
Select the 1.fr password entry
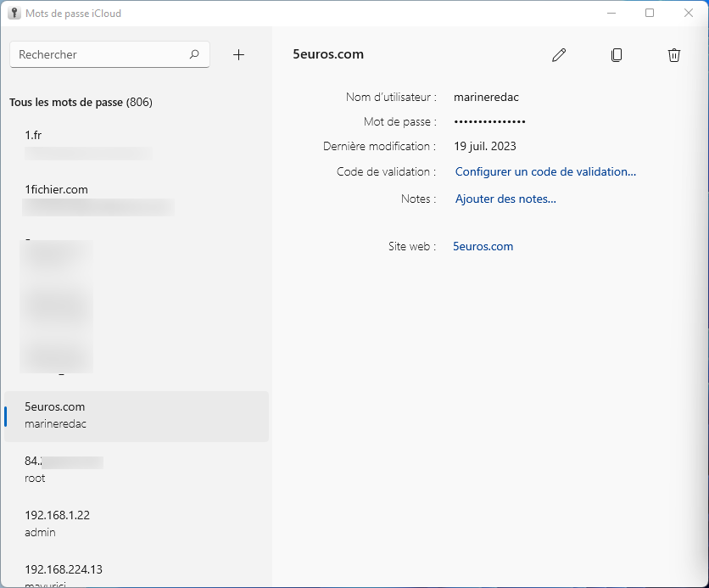coord(136,145)
